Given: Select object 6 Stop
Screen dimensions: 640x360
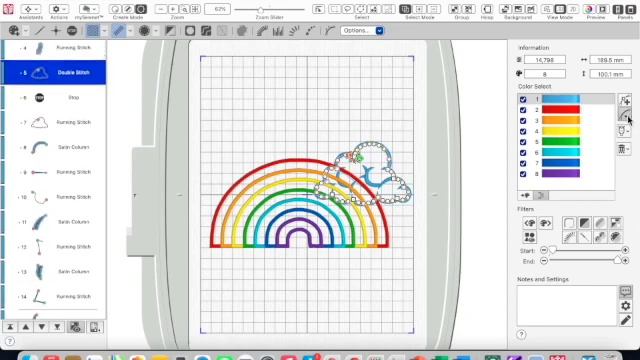Looking at the screenshot, I should [x=54, y=98].
